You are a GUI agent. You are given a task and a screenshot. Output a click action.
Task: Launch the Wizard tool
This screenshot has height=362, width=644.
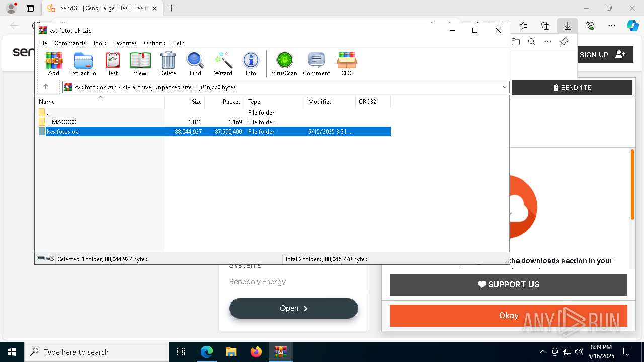223,64
